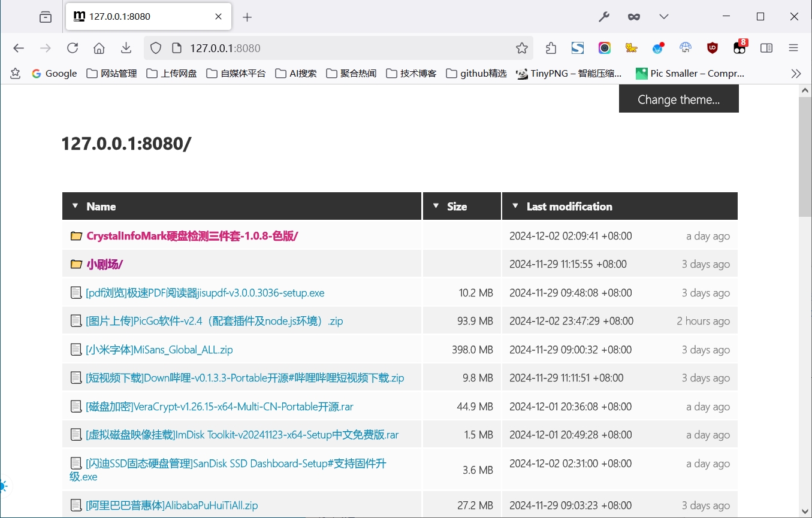Open the tab list chevron in title bar
The height and width of the screenshot is (518, 812).
click(x=663, y=16)
